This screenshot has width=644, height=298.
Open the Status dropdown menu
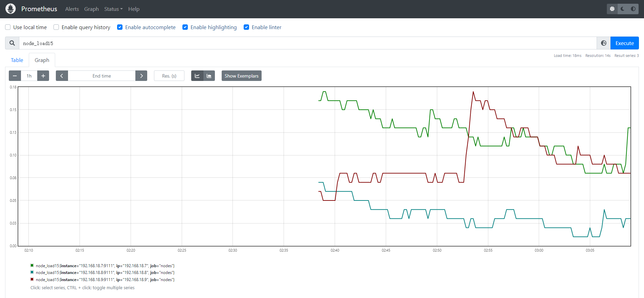(113, 9)
